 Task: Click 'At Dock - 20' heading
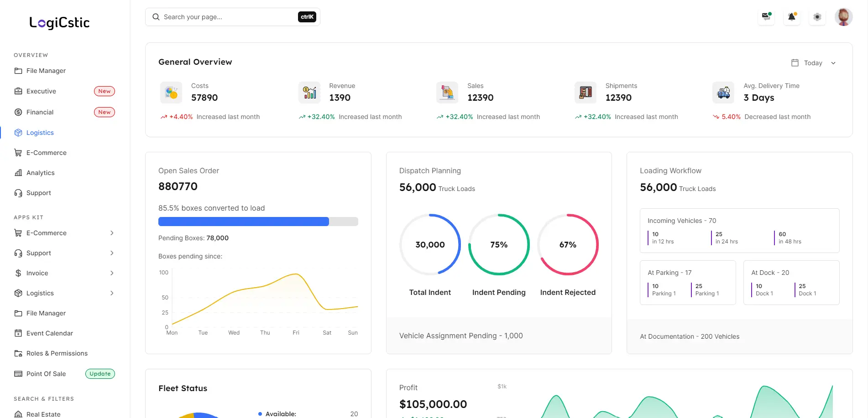770,273
